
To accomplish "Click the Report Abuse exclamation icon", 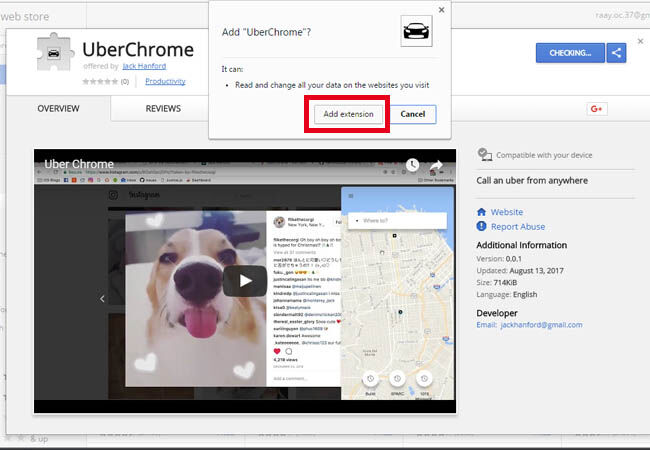I will [x=481, y=226].
